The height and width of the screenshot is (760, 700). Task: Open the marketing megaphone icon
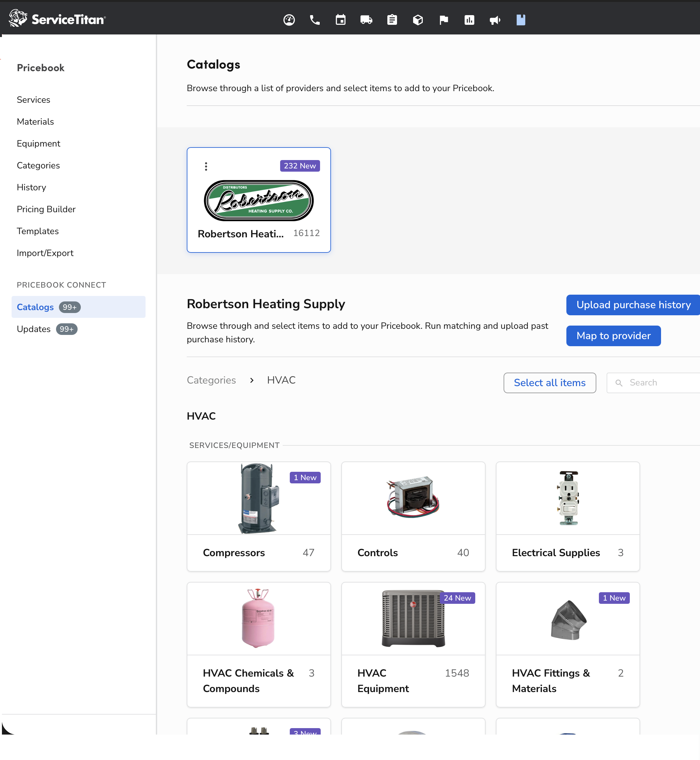click(495, 20)
